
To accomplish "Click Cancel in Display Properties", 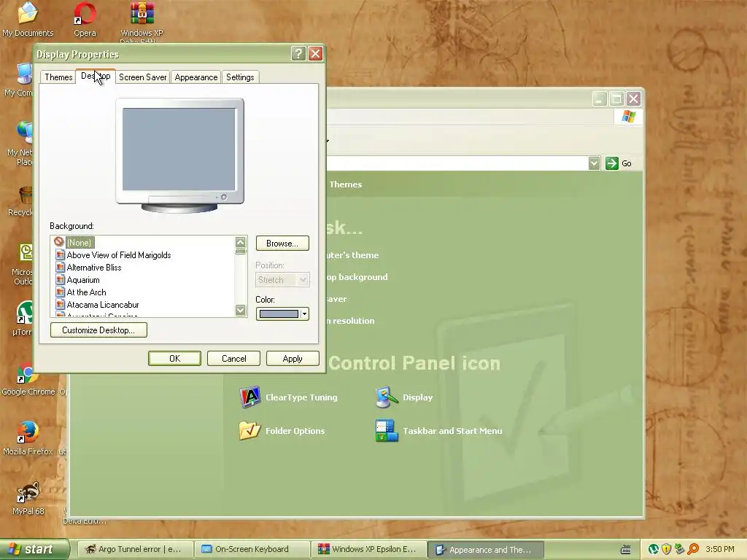I will coord(233,359).
